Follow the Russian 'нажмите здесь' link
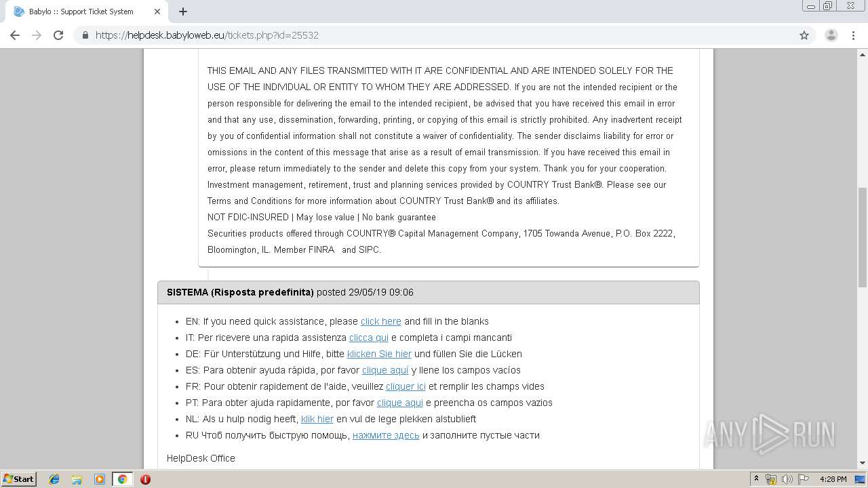The height and width of the screenshot is (488, 868). click(x=386, y=435)
